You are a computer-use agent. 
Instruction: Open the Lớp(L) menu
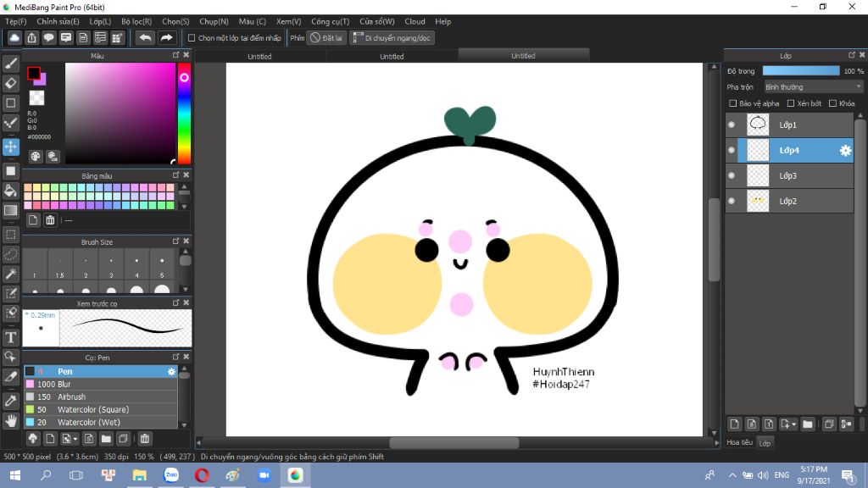[100, 21]
